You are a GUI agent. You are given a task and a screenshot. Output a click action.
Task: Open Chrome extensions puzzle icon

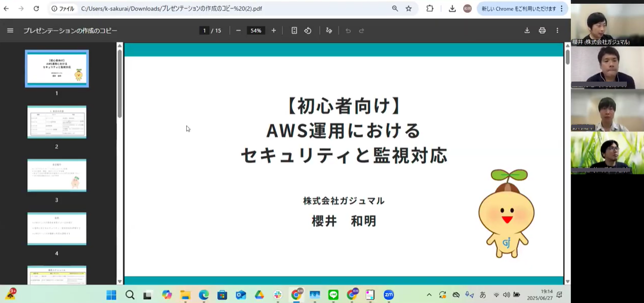click(x=430, y=9)
